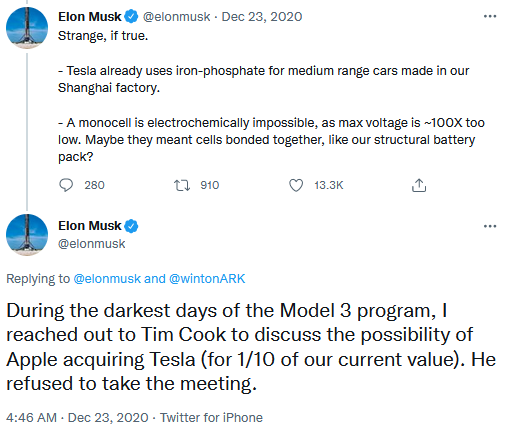
Task: Open the @wintonARK mention link
Action: point(207,279)
